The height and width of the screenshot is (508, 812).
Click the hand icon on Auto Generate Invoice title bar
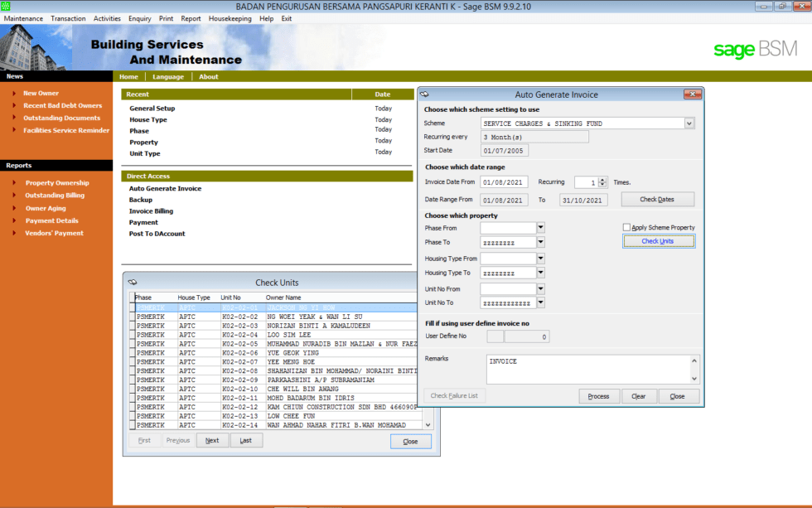point(424,94)
